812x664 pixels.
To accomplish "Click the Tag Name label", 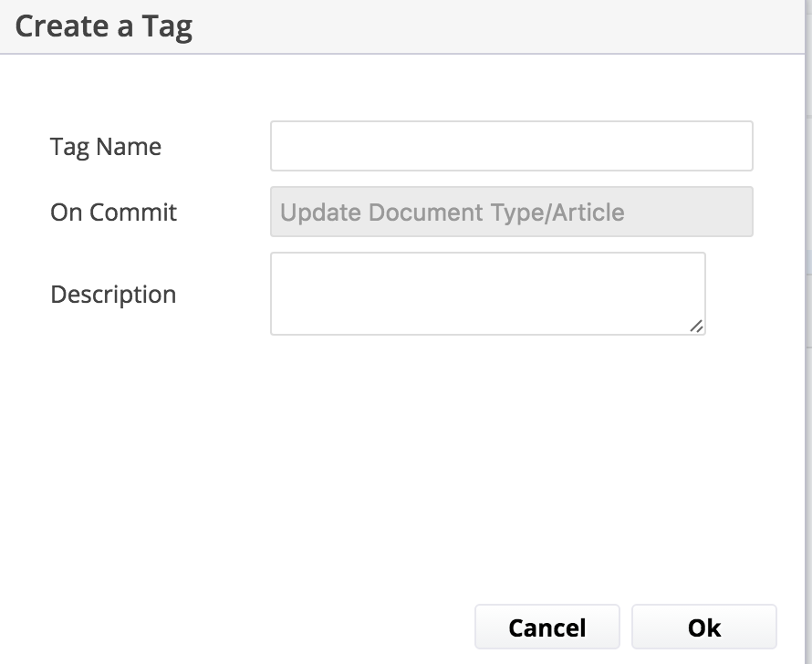I will (x=106, y=147).
